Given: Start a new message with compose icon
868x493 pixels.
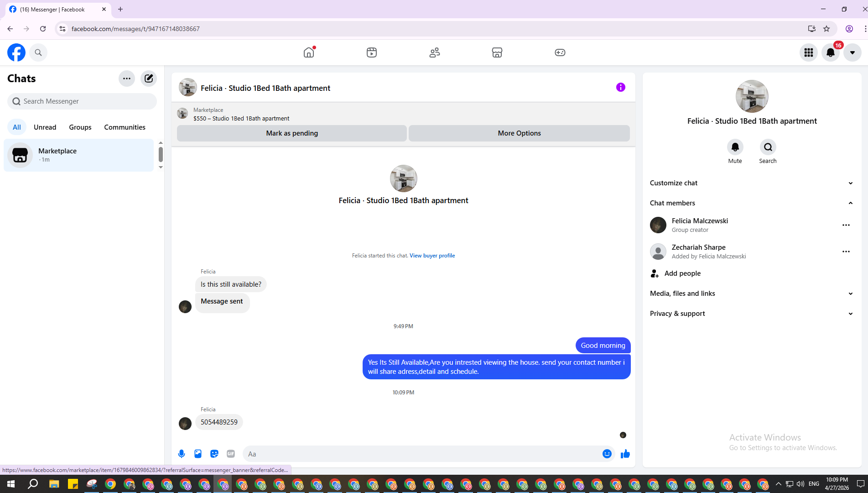Looking at the screenshot, I should [x=149, y=79].
